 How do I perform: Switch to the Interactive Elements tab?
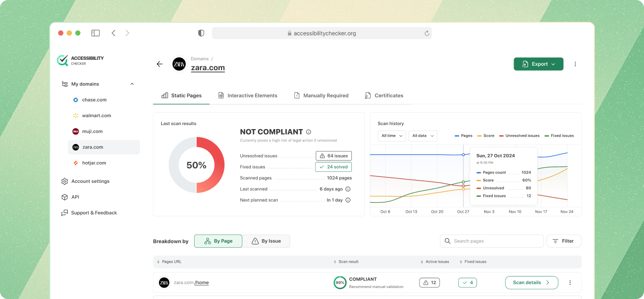(248, 95)
